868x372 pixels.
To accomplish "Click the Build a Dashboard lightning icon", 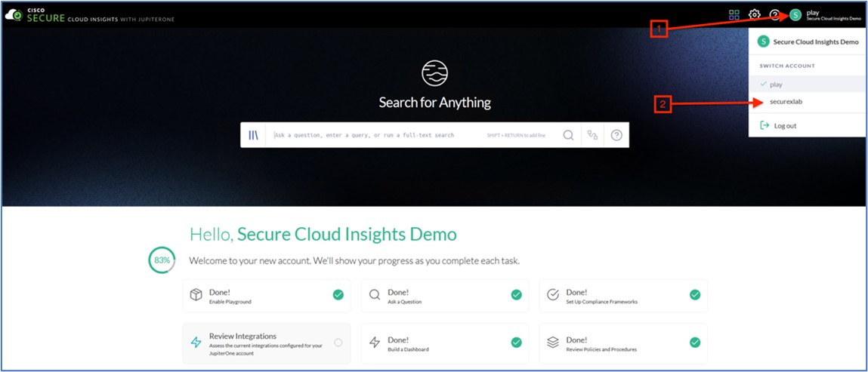I will pyautogui.click(x=375, y=343).
